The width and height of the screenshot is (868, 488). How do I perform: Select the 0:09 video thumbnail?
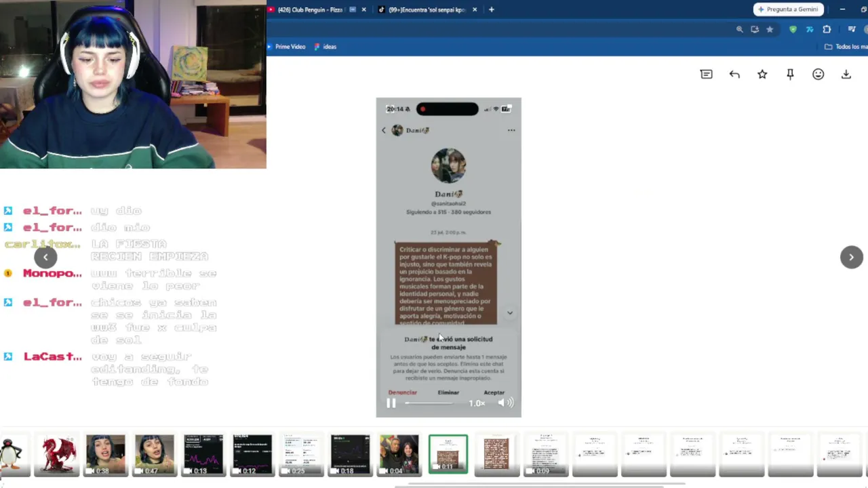545,454
